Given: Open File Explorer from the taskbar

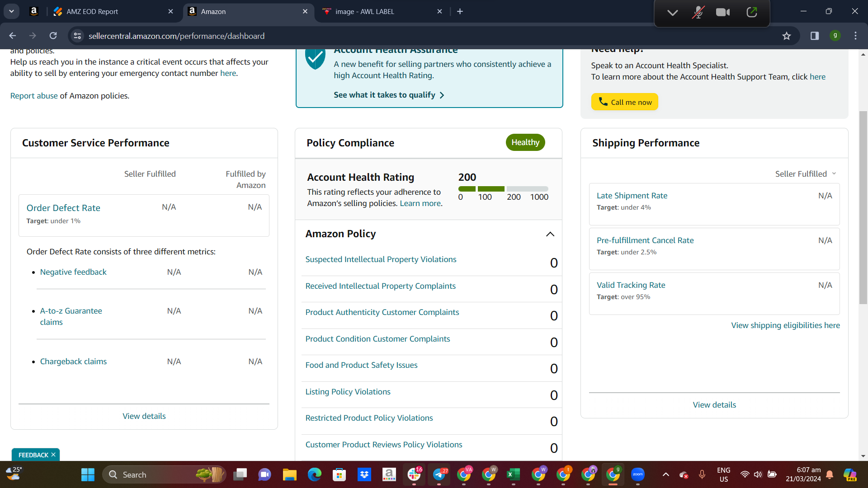Looking at the screenshot, I should (289, 474).
